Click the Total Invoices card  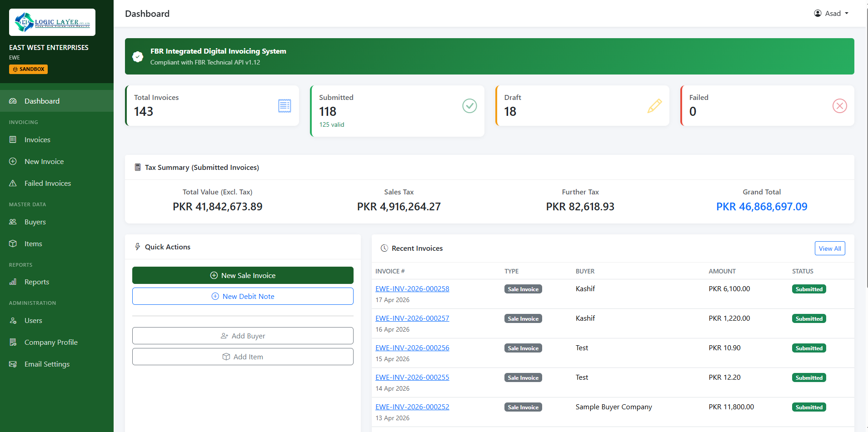tap(212, 106)
